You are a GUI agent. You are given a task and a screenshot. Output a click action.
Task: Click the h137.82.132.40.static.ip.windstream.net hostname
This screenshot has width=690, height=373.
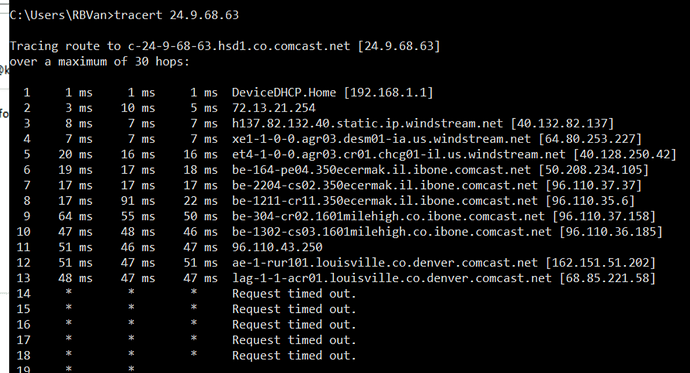click(367, 123)
